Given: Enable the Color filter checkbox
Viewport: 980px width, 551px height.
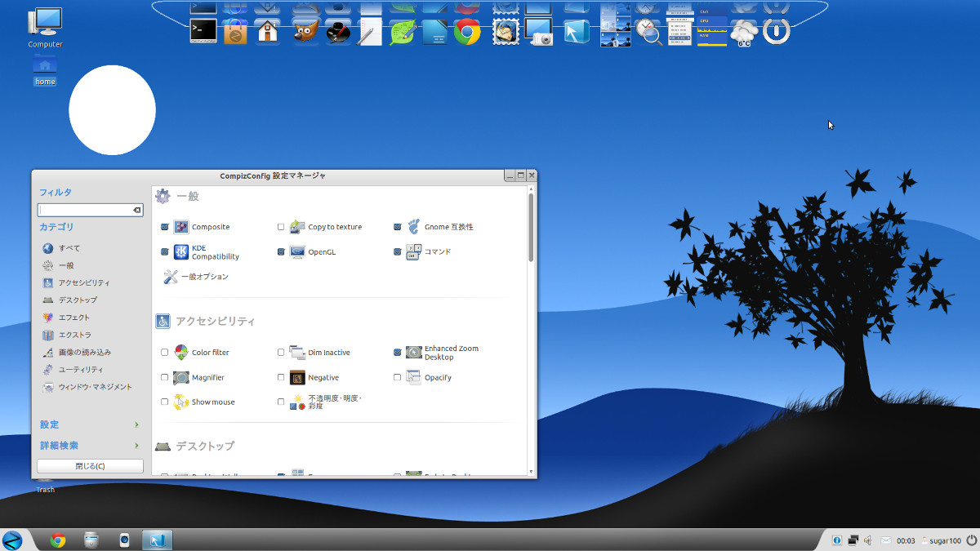Looking at the screenshot, I should (x=165, y=353).
